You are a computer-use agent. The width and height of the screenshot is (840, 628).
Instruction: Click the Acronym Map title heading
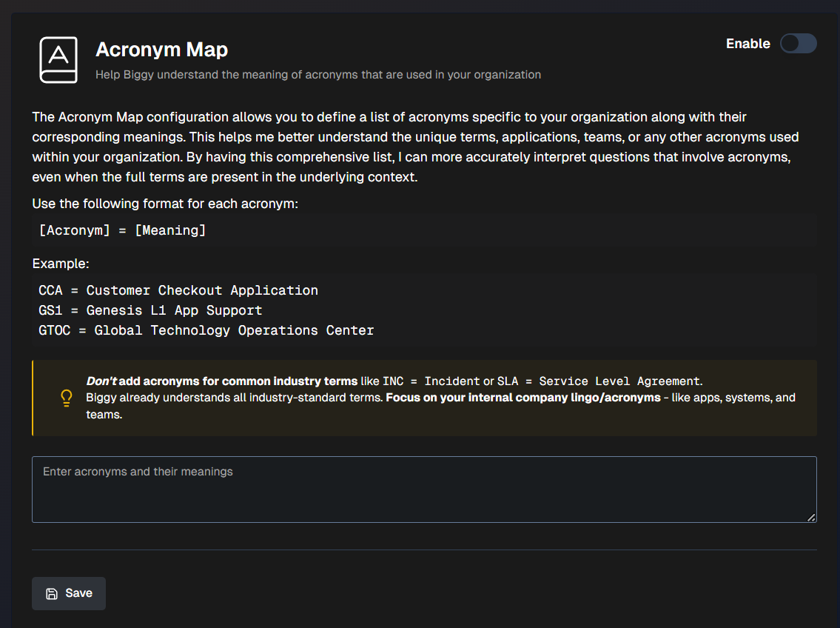[x=161, y=50]
